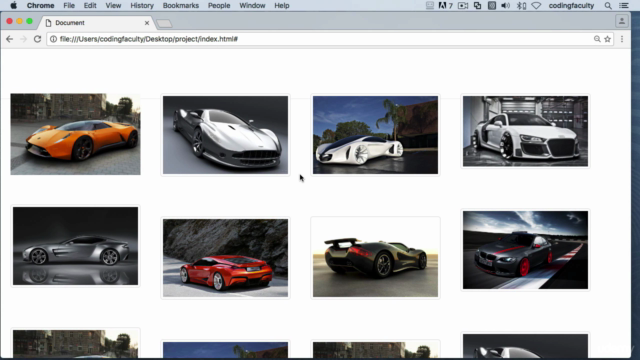The image size is (640, 360).
Task: Open the Help menu
Action: pos(282,5)
